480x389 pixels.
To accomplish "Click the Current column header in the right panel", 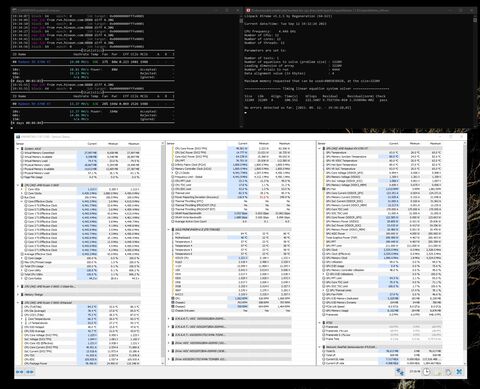I will point(394,144).
